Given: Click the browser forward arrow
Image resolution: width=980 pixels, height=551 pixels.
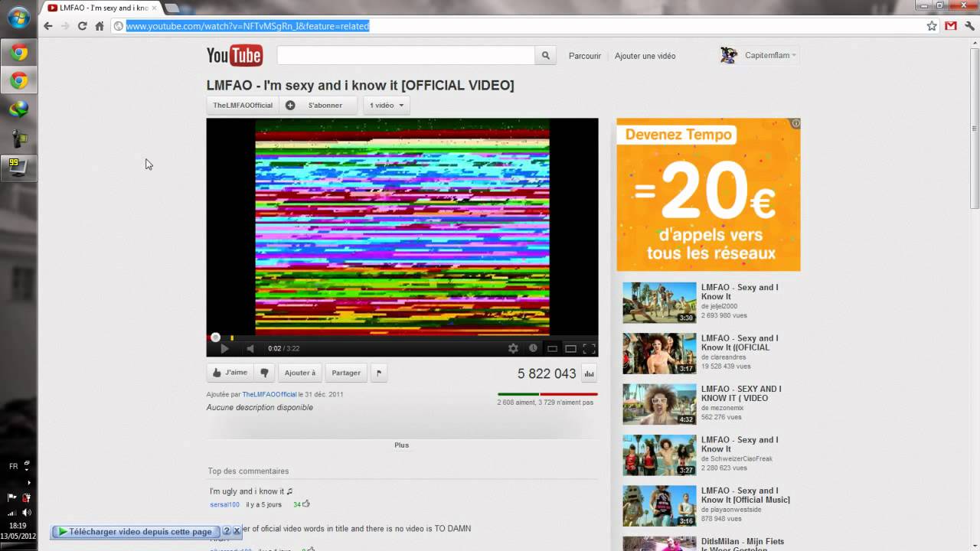Looking at the screenshot, I should tap(65, 26).
